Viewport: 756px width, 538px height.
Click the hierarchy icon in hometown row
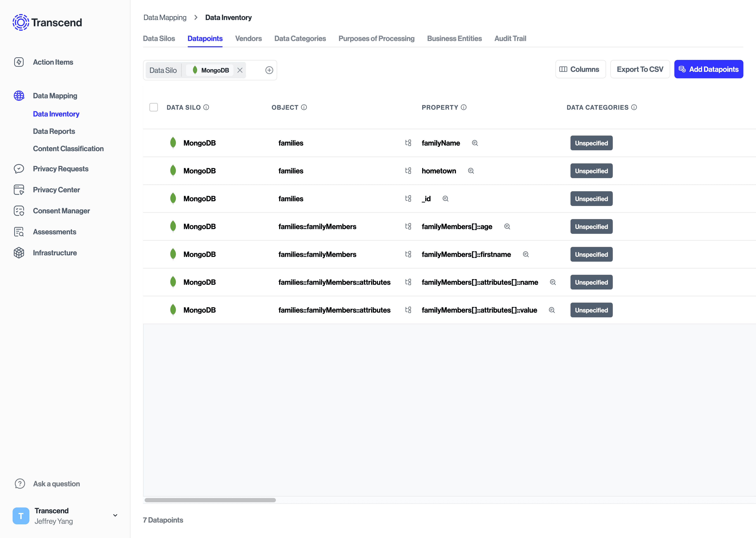[x=408, y=171]
